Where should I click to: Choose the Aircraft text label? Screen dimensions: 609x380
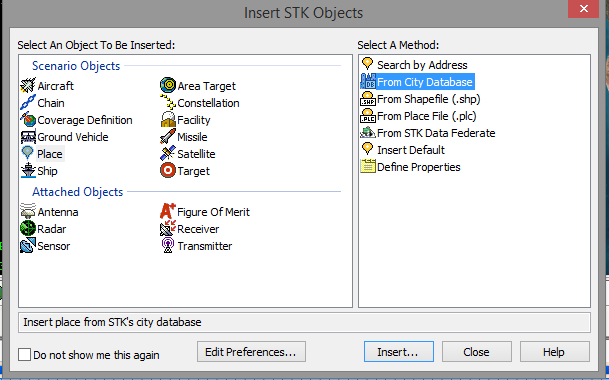[x=56, y=86]
